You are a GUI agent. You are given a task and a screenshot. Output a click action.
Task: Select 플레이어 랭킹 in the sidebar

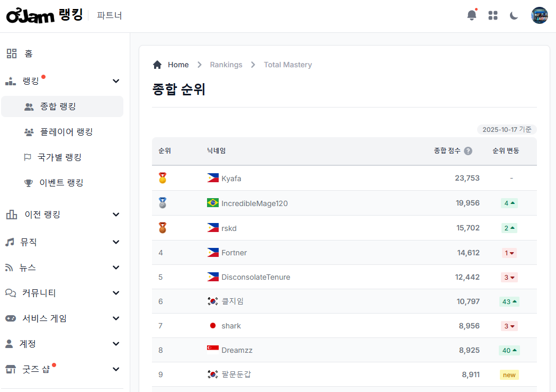[66, 132]
